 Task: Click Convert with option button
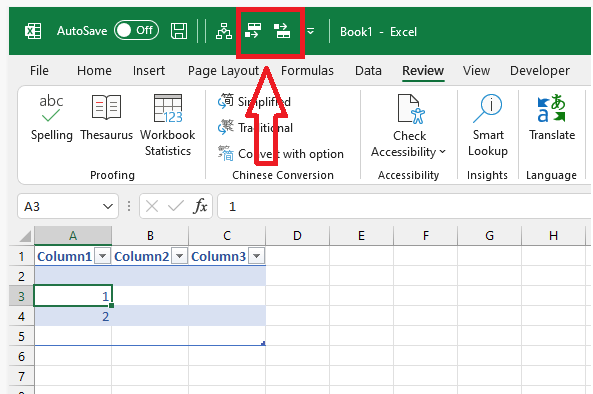[281, 154]
